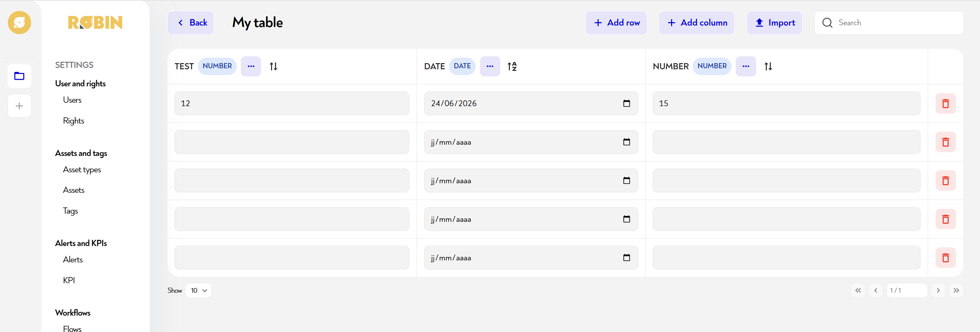
Task: Edit NUMBER cell containing 15
Action: point(786,103)
